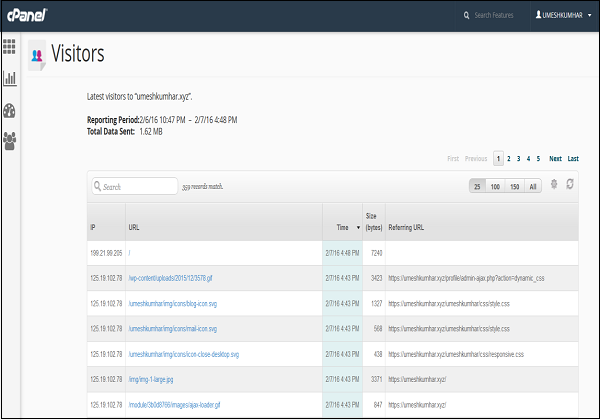Go to page 5 of results

tap(538, 158)
